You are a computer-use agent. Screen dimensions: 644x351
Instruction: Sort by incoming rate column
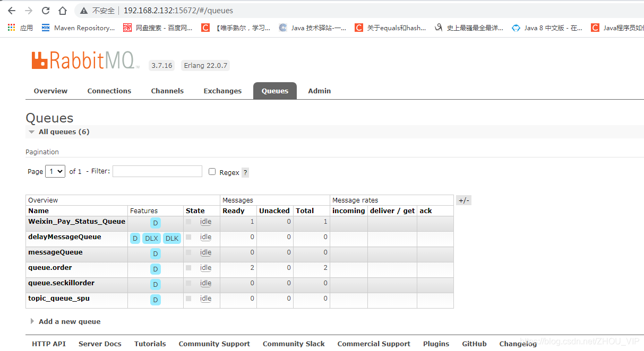click(x=349, y=210)
